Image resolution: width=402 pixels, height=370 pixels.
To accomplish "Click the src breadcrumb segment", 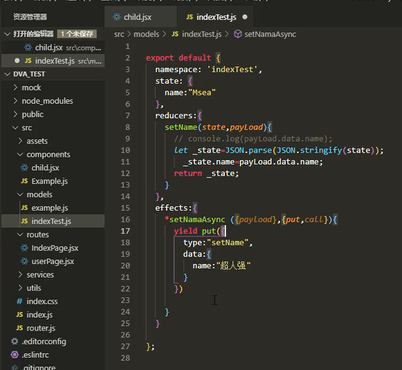I will [119, 34].
